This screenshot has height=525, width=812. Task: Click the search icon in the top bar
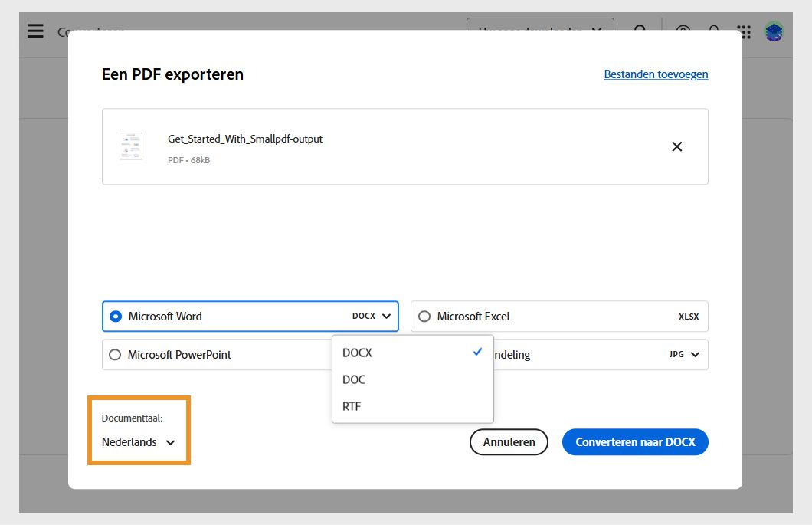(640, 31)
